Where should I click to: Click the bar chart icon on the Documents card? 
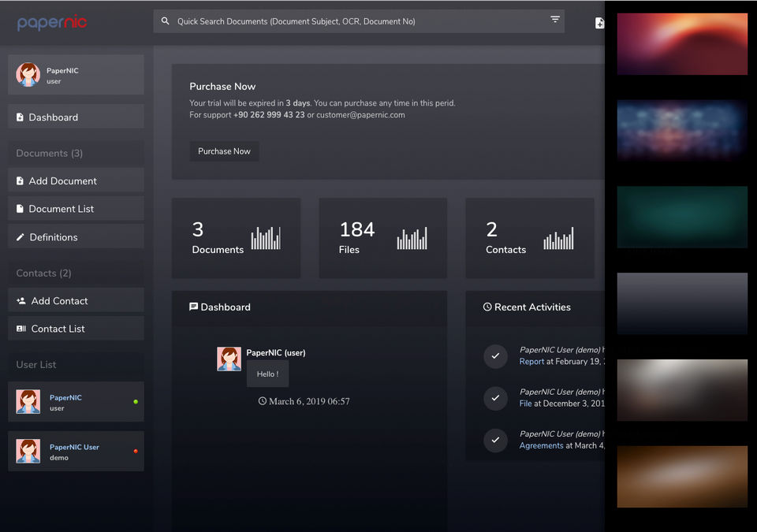pos(266,238)
